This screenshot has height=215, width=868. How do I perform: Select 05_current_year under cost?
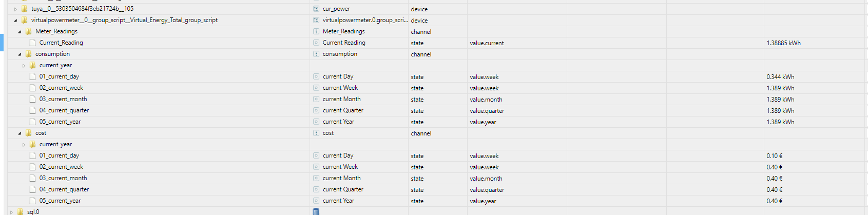(x=60, y=201)
